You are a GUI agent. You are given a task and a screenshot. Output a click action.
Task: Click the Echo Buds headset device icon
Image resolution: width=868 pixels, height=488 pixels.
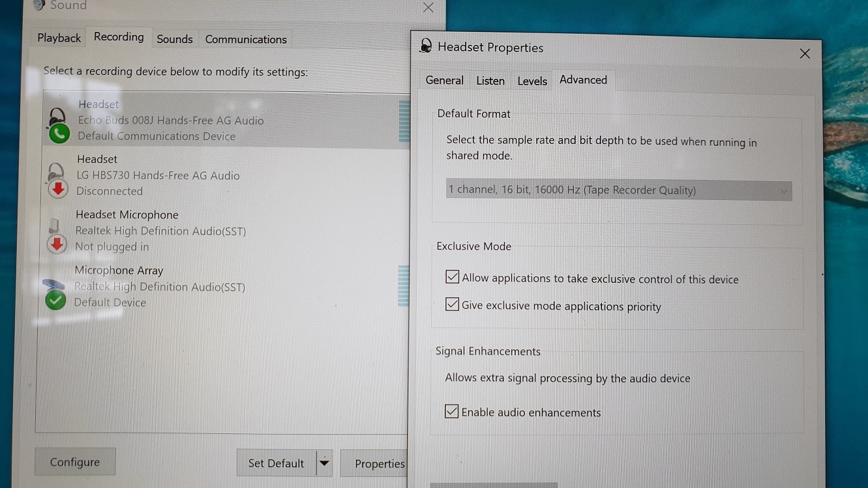59,125
